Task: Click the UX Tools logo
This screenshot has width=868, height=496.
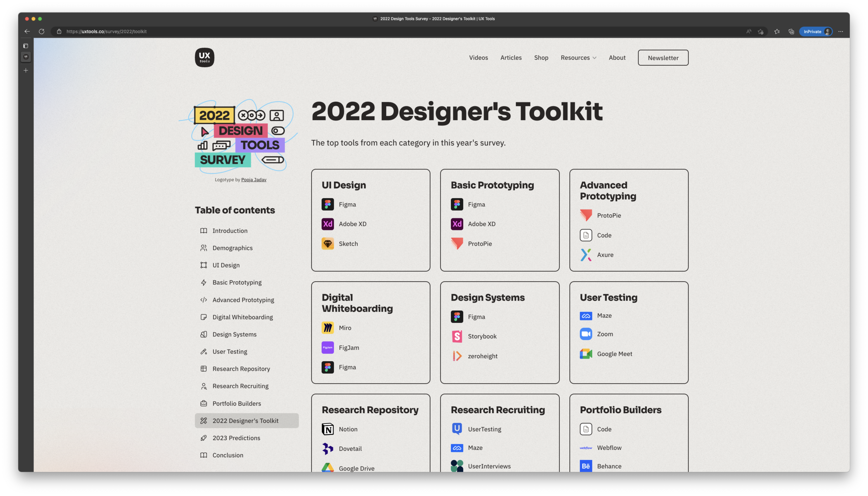Action: pyautogui.click(x=204, y=57)
